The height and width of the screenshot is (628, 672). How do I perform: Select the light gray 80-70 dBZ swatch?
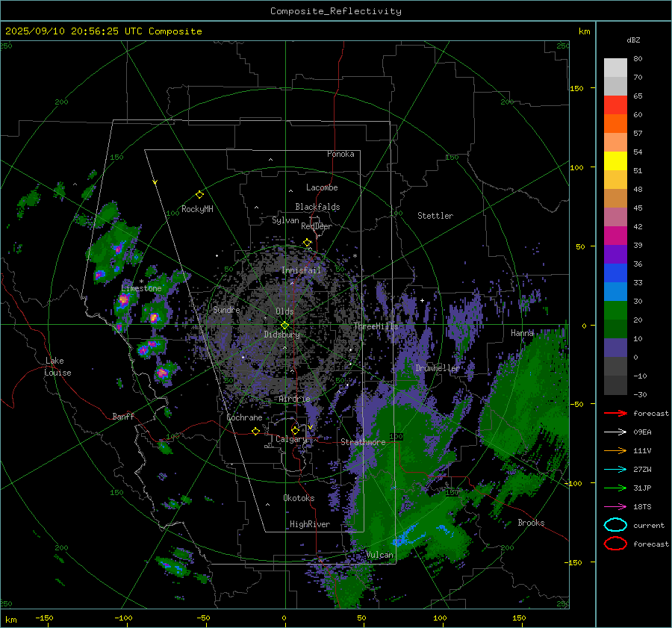[x=615, y=68]
